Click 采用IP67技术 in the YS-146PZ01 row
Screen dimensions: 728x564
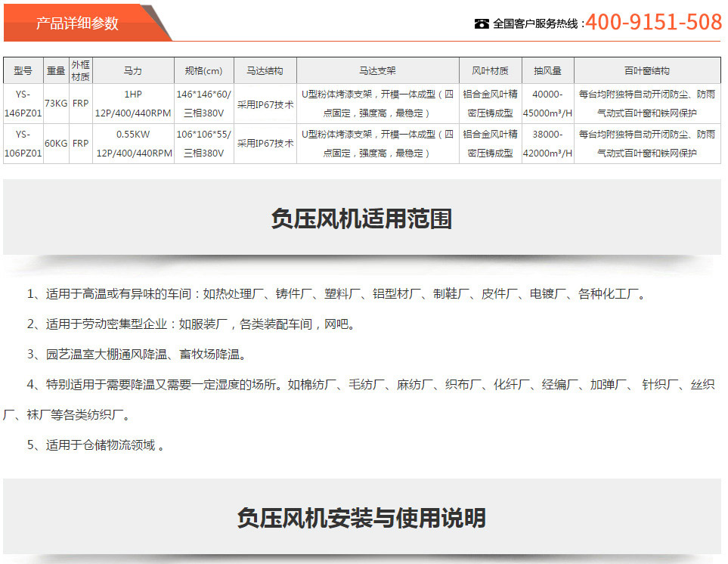[265, 105]
